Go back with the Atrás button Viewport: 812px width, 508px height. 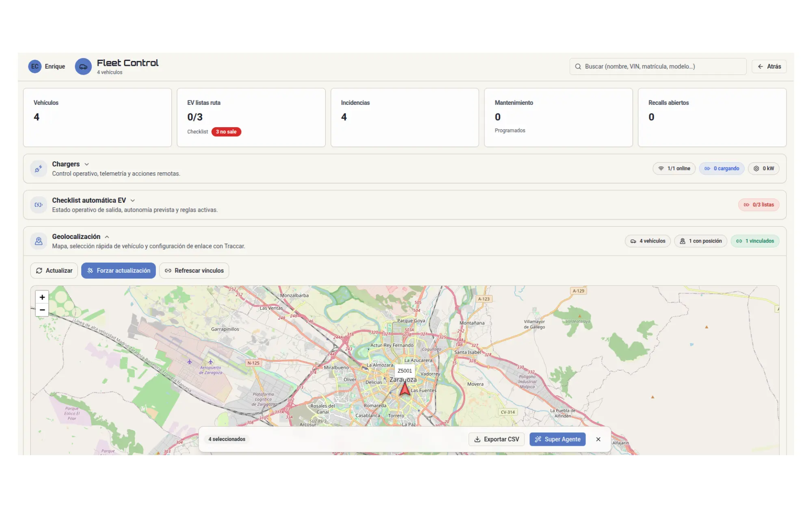click(x=769, y=67)
